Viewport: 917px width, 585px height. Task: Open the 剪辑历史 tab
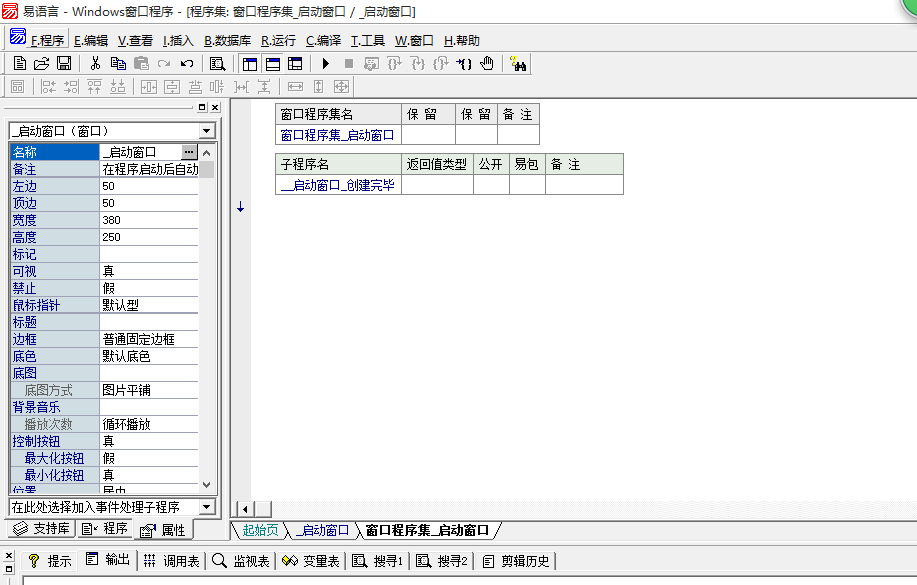pos(516,561)
